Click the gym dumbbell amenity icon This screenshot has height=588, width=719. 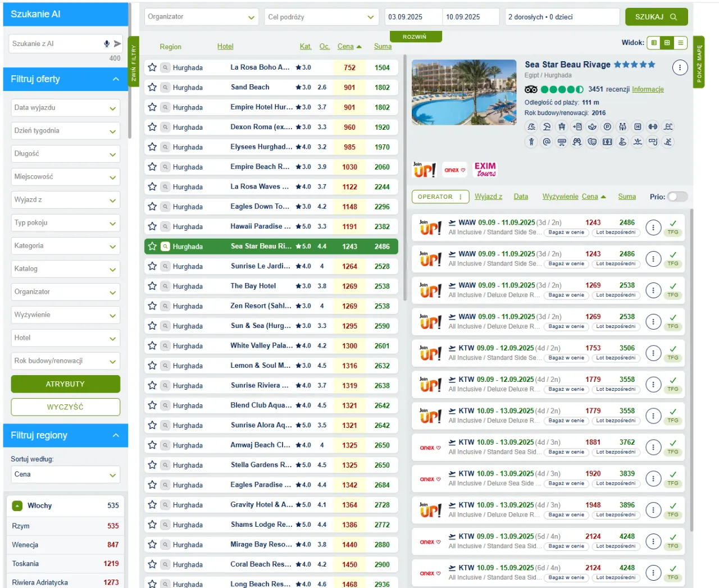click(653, 127)
